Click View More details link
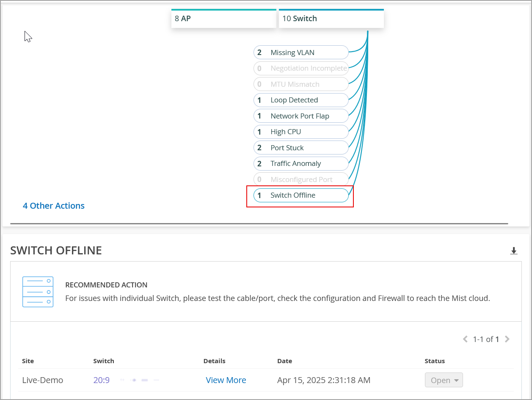The width and height of the screenshot is (532, 400). click(x=226, y=380)
